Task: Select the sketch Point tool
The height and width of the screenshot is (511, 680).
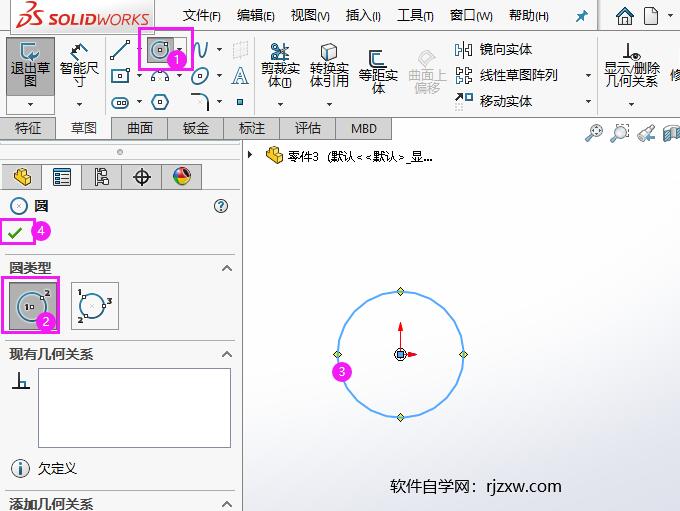Action: 240,102
